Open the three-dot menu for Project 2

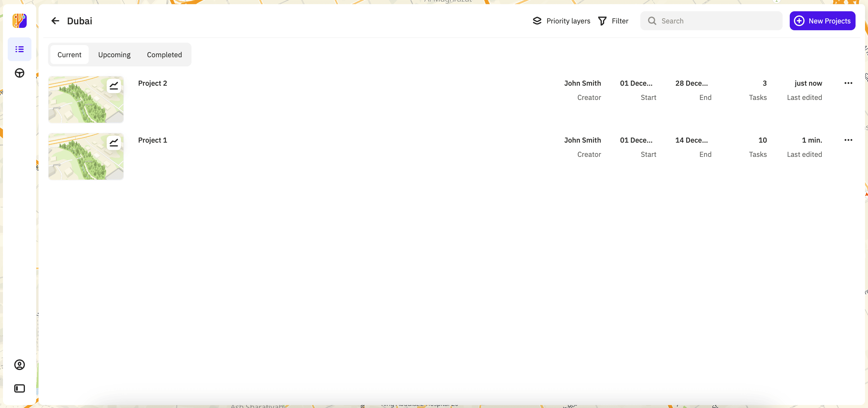click(x=848, y=83)
